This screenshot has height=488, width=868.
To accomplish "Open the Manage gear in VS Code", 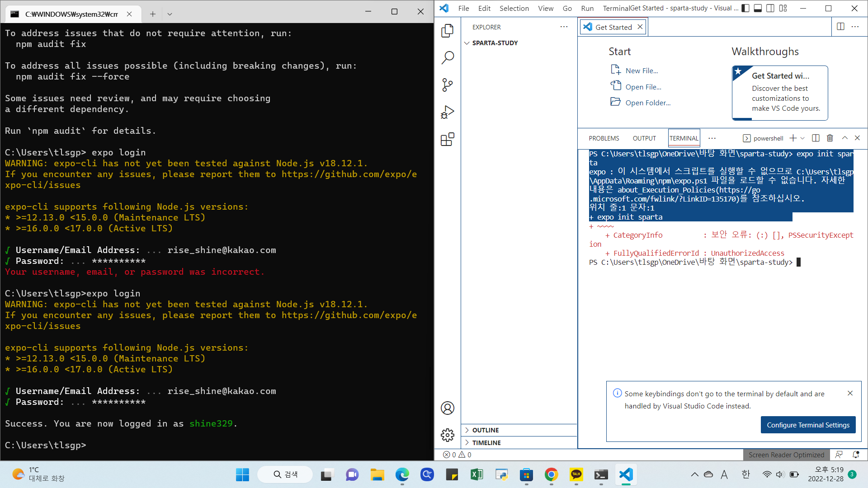I will tap(448, 435).
